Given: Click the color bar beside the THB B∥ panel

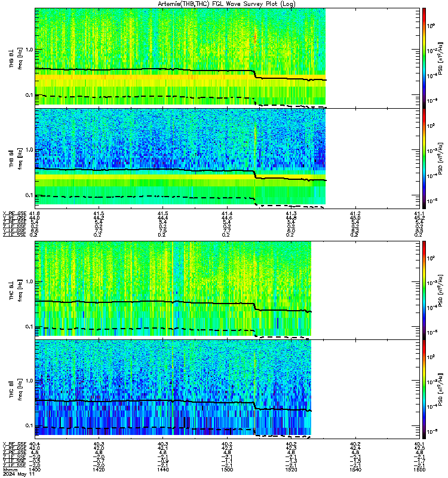Looking at the screenshot, I should [x=424, y=158].
